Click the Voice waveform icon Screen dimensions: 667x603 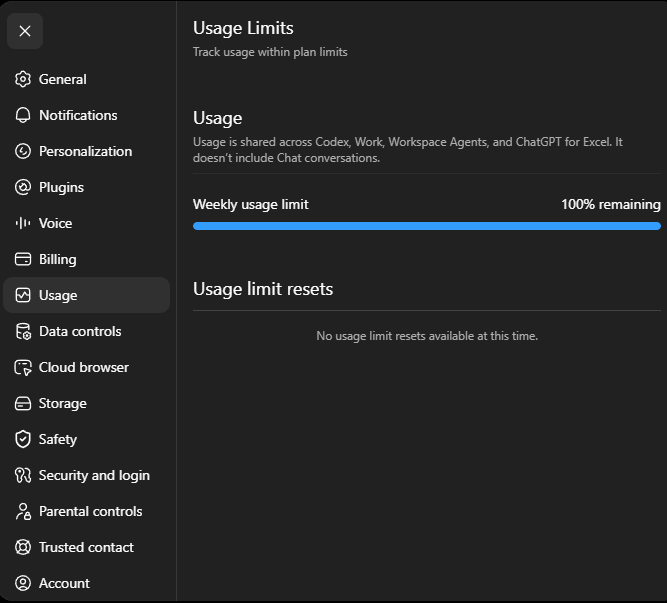tap(23, 223)
